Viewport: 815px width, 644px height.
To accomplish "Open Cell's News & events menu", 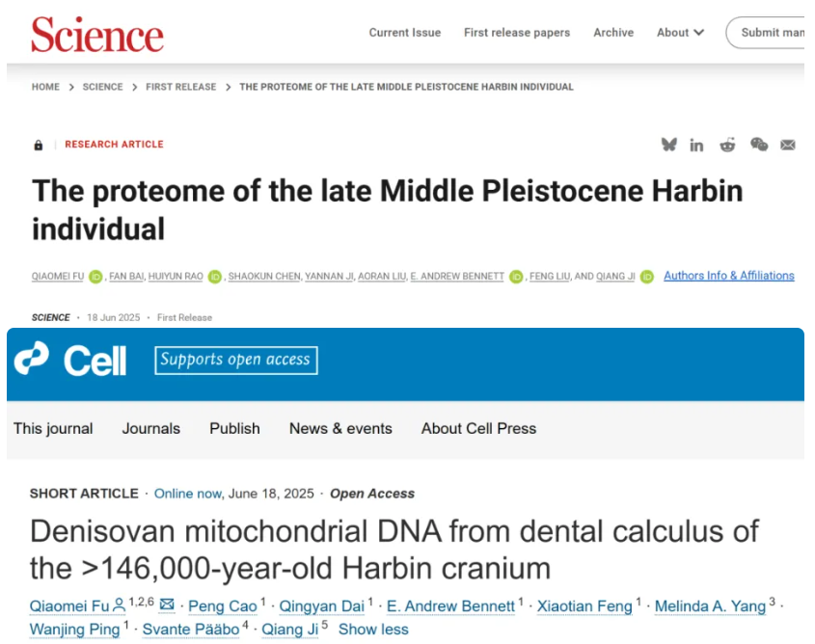I will (x=340, y=428).
